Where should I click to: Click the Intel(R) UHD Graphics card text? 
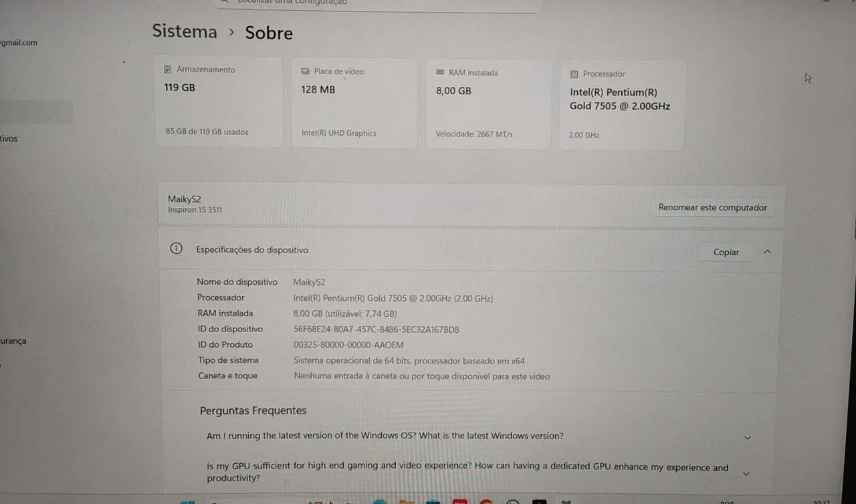(x=339, y=133)
